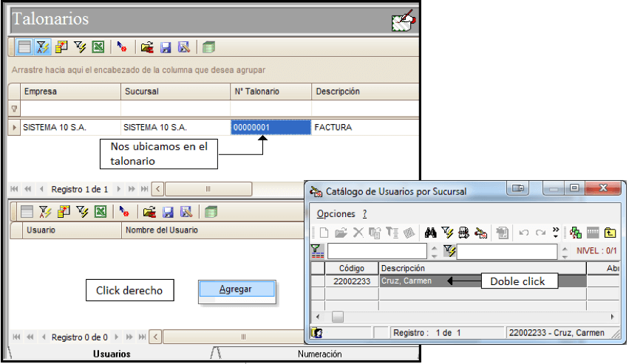The height and width of the screenshot is (364, 629).
Task: Click the undo arrow in catalog toolbar
Action: click(524, 233)
